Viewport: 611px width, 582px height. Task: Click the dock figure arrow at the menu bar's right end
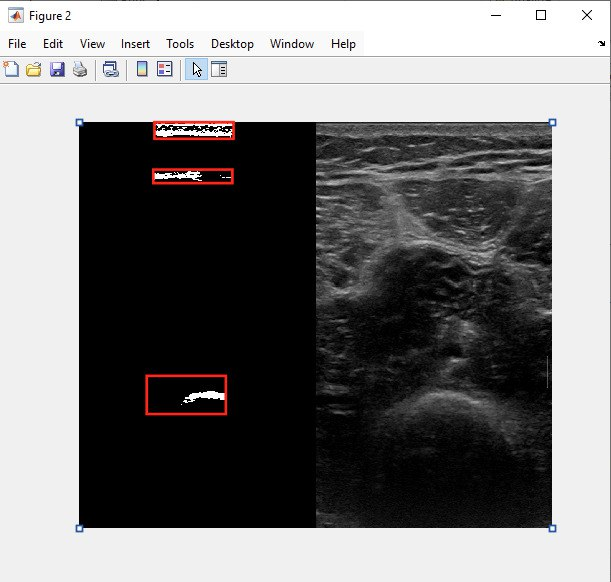(602, 43)
